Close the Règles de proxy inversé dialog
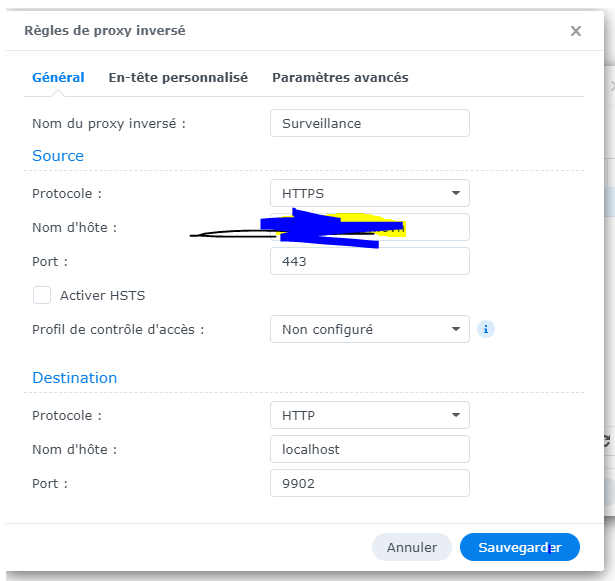Screen dimensions: 615x581 (x=576, y=31)
